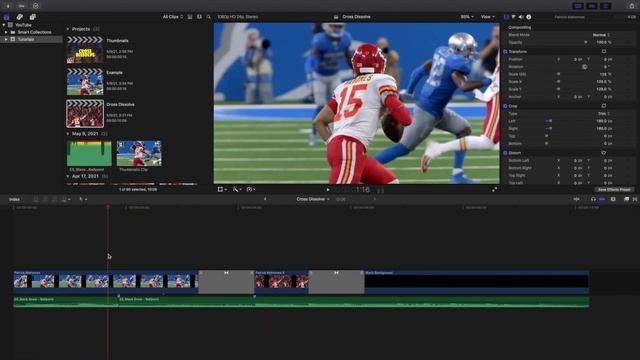Select the Black Background clip in timeline
640x360 pixels.
pos(477,282)
